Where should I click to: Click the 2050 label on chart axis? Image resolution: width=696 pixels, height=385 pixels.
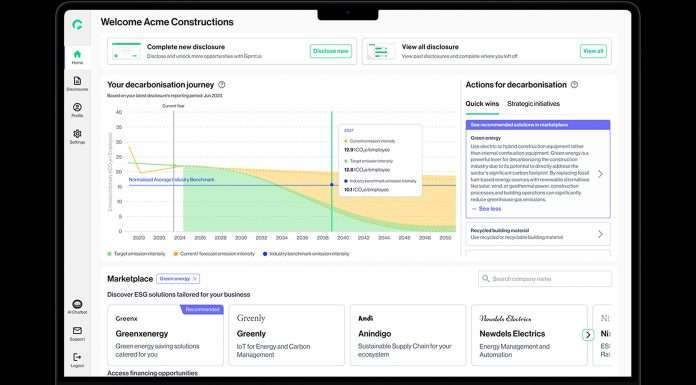(446, 238)
